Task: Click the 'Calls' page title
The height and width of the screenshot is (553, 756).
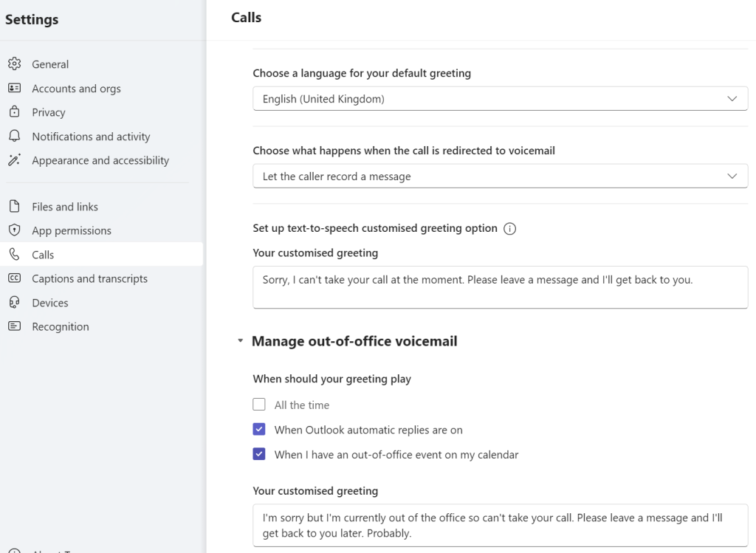Action: [x=247, y=18]
